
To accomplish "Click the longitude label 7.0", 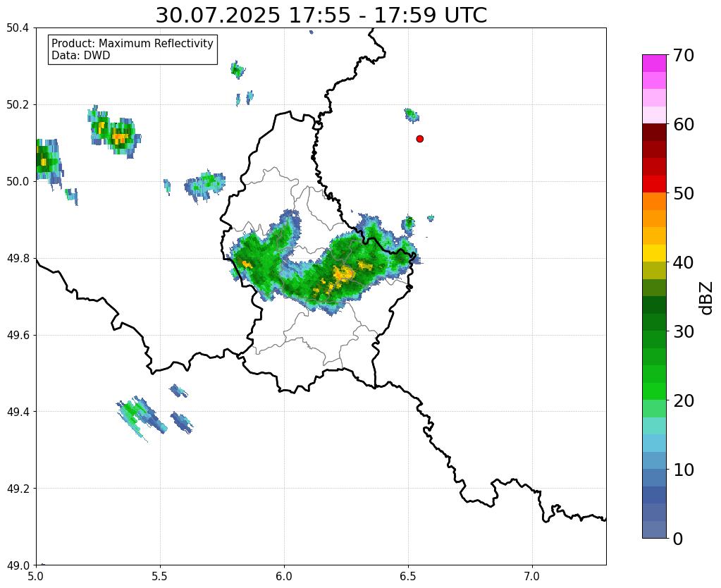I will click(532, 577).
